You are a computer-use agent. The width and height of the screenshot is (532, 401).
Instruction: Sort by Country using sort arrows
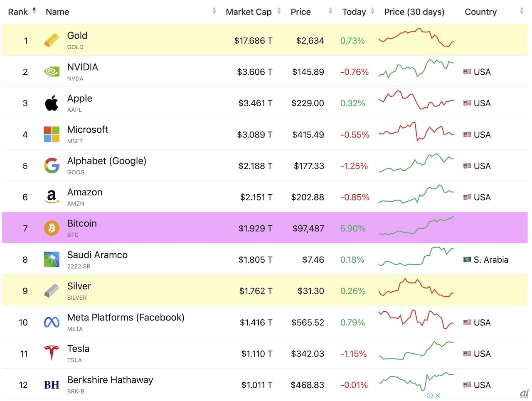pos(522,11)
